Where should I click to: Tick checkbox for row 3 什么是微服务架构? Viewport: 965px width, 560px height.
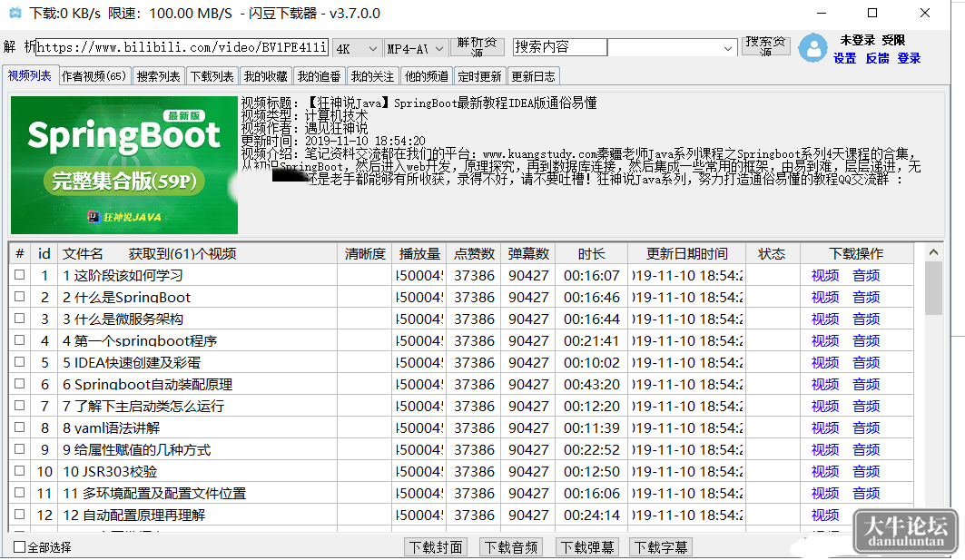(20, 319)
